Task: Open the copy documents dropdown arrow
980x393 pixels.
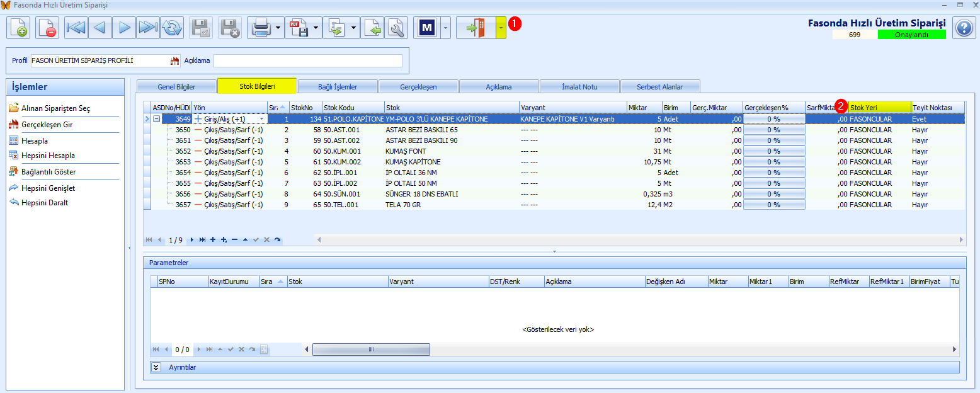Action: pyautogui.click(x=354, y=28)
